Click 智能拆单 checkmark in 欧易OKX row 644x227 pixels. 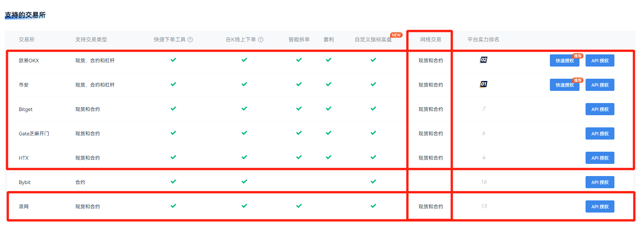point(299,60)
